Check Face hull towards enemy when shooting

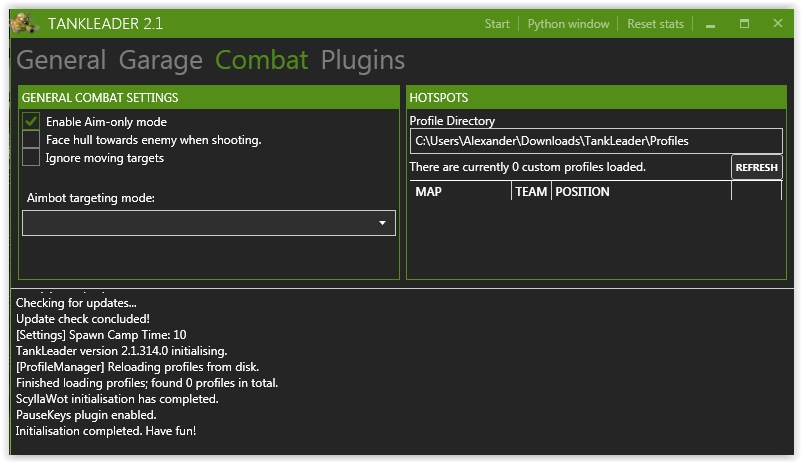click(x=31, y=139)
